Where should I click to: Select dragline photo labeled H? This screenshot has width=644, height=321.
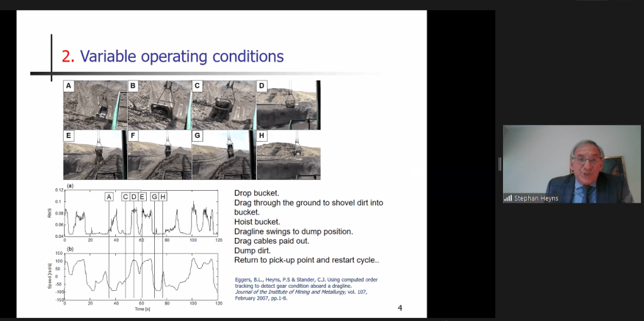pos(288,155)
